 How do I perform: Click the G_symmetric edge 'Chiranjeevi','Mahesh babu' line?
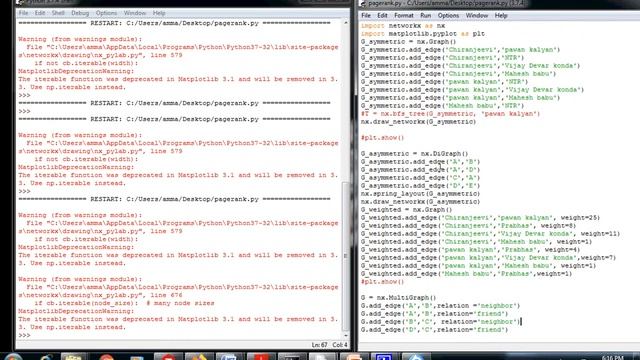(458, 74)
